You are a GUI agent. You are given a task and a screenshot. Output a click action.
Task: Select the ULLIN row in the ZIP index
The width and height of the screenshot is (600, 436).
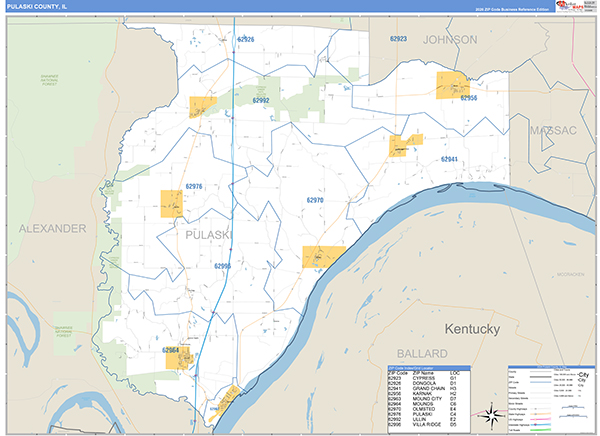click(x=429, y=420)
